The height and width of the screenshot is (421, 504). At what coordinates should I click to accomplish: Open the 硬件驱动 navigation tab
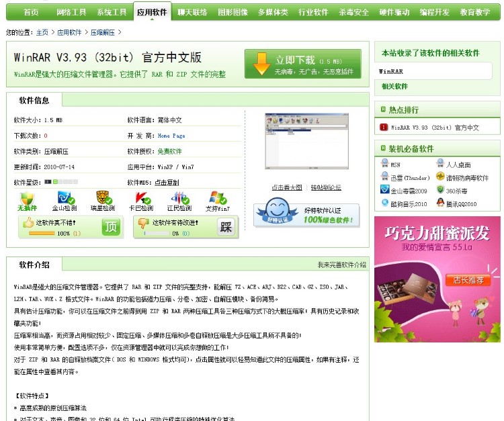point(394,12)
